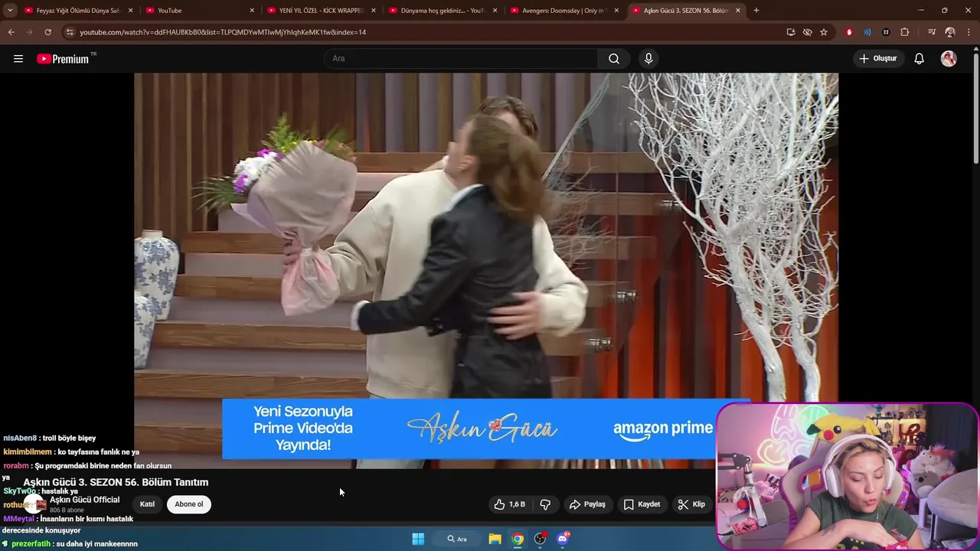This screenshot has height=551, width=980.
Task: Click the Ara search input field
Action: [461, 59]
